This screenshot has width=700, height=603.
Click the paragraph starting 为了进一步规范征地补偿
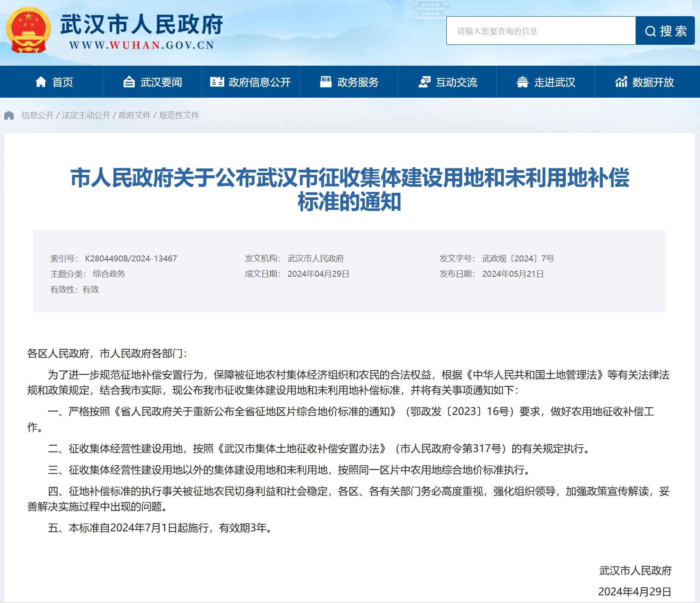[348, 383]
